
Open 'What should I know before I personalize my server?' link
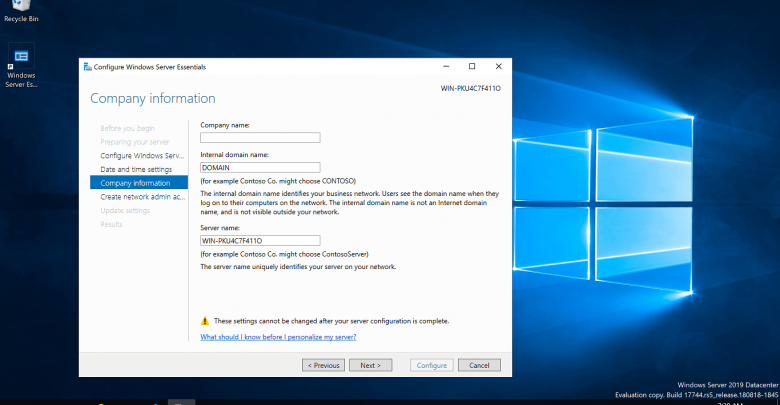coord(278,337)
